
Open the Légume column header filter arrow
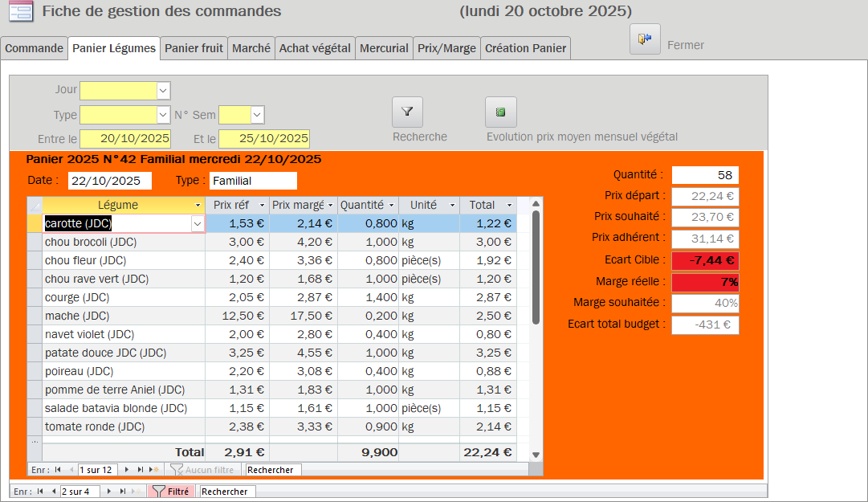pyautogui.click(x=197, y=206)
